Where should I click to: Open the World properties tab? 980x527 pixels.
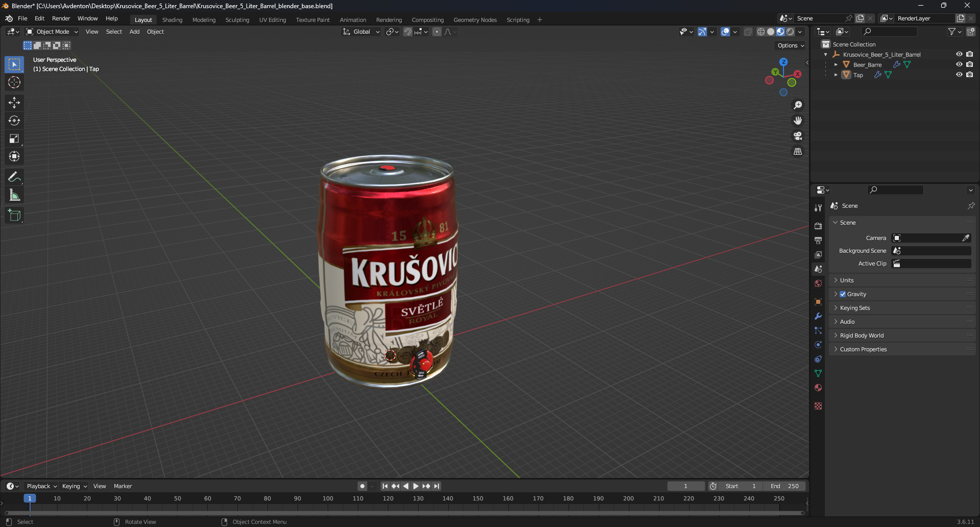(x=818, y=283)
